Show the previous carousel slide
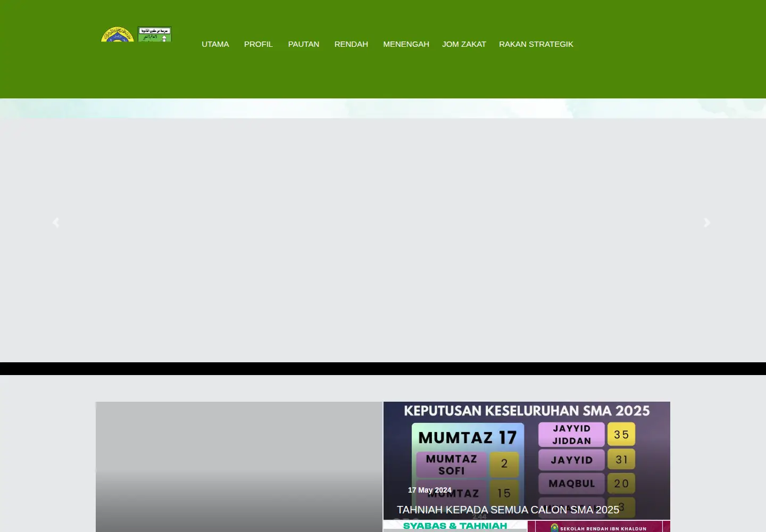 tap(56, 222)
